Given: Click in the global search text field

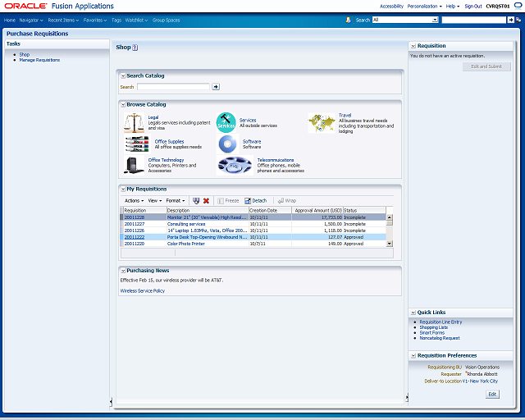Looking at the screenshot, I should click(x=474, y=20).
